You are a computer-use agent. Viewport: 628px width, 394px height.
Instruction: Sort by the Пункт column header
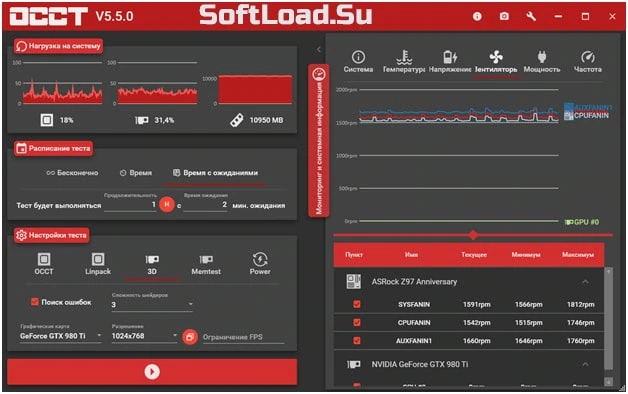pyautogui.click(x=354, y=255)
